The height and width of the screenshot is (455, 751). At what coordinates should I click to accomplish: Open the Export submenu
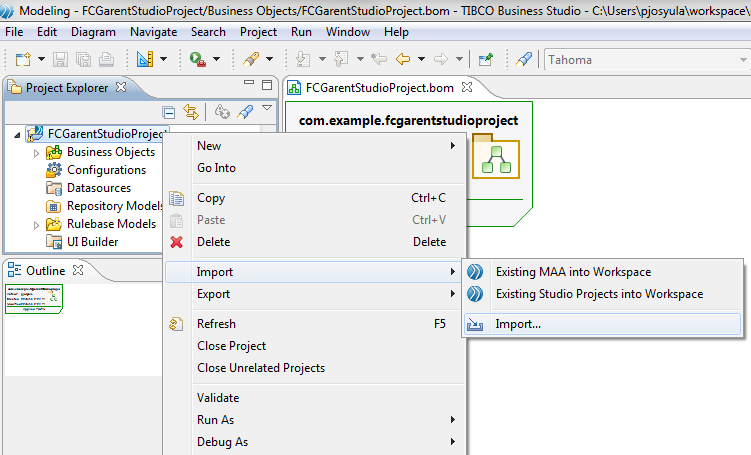314,294
